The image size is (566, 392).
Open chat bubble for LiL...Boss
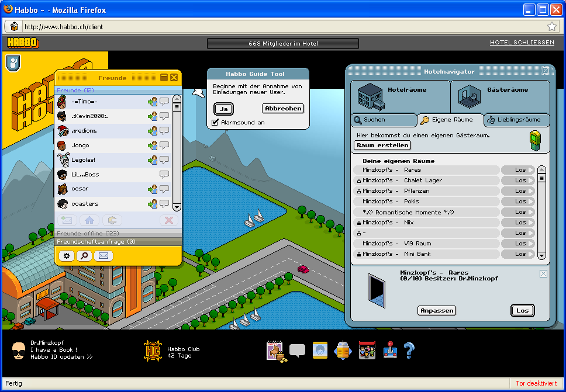coord(164,175)
